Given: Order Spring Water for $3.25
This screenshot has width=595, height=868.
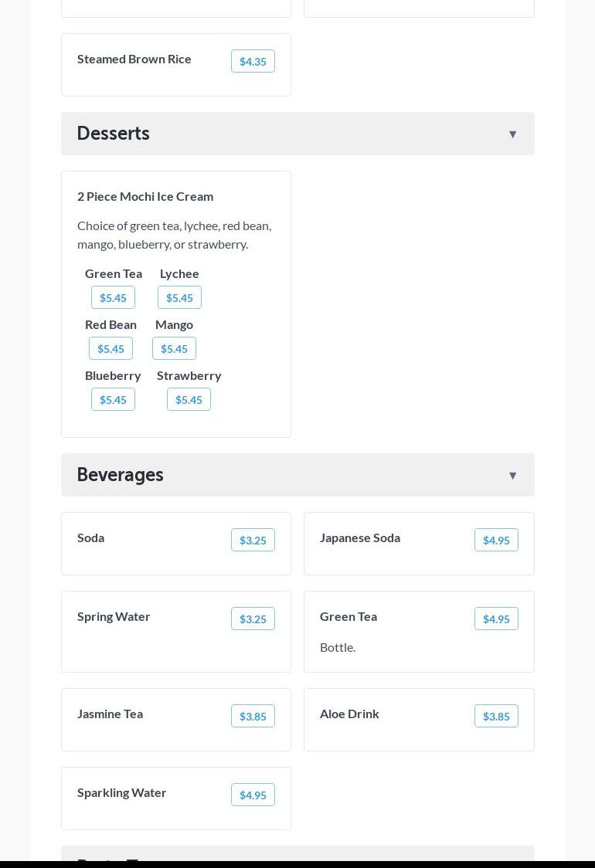Looking at the screenshot, I should pyautogui.click(x=253, y=619).
